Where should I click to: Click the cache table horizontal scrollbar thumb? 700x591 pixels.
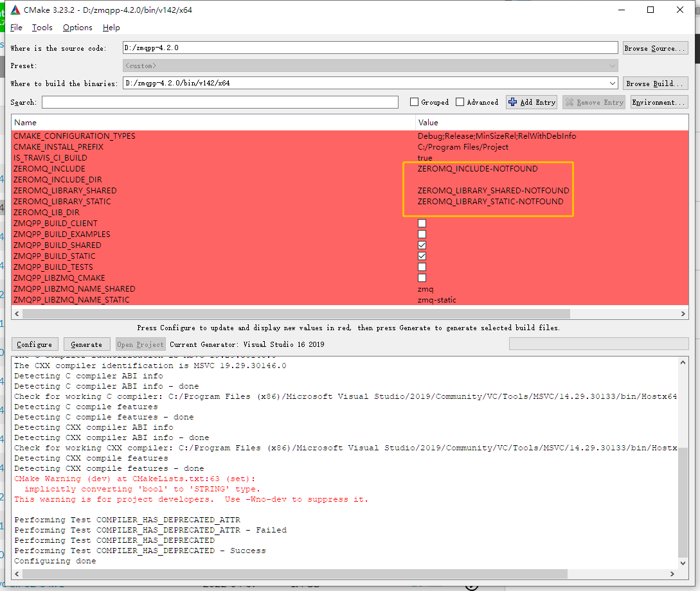coord(296,313)
